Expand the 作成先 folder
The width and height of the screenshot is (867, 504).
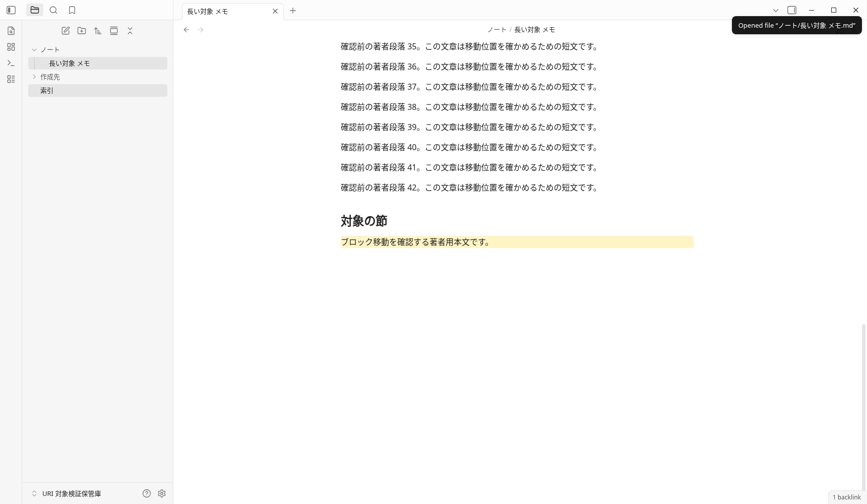coord(98,77)
